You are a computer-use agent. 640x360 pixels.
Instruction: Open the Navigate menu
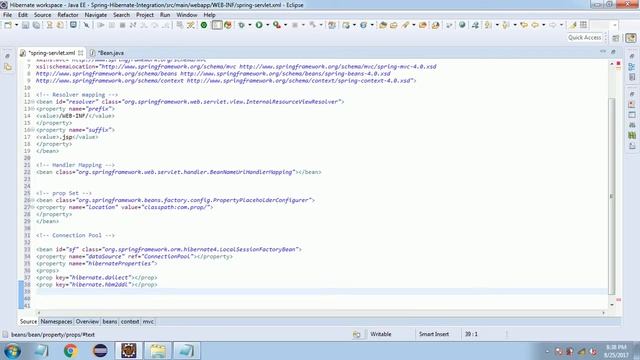[x=96, y=15]
